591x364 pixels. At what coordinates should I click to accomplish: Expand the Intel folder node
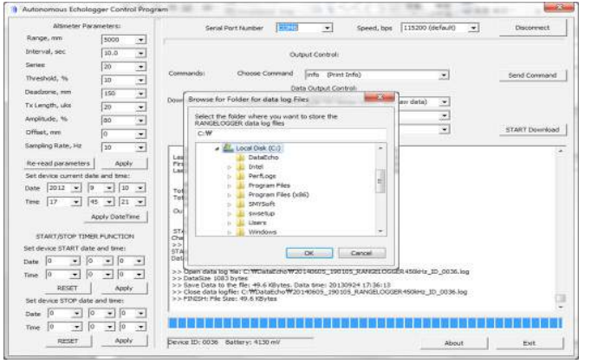(x=229, y=167)
